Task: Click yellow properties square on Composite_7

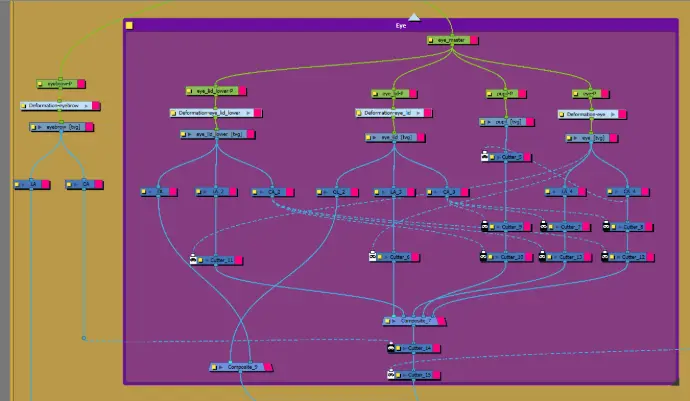Action: tap(387, 321)
